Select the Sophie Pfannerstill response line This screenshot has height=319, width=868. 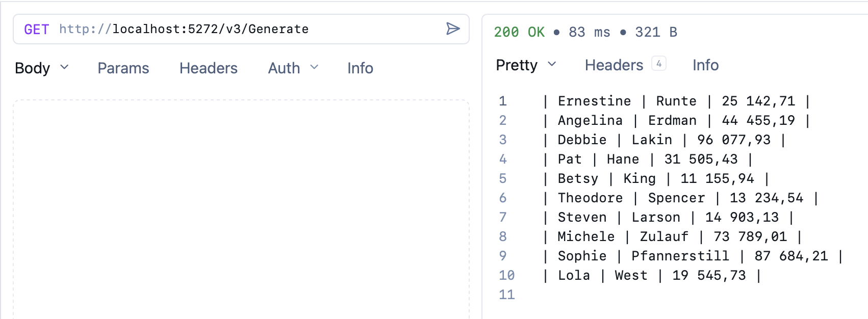pyautogui.click(x=693, y=256)
